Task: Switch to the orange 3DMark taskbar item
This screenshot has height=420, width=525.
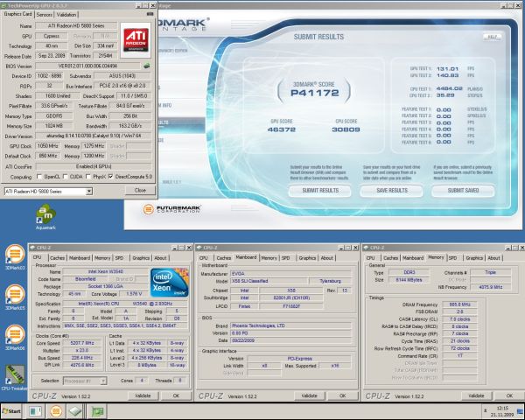Action: [x=56, y=411]
